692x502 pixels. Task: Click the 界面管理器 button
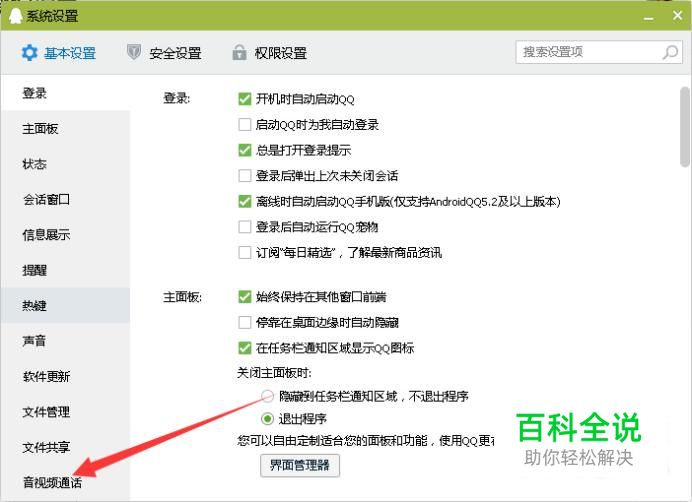[x=300, y=465]
